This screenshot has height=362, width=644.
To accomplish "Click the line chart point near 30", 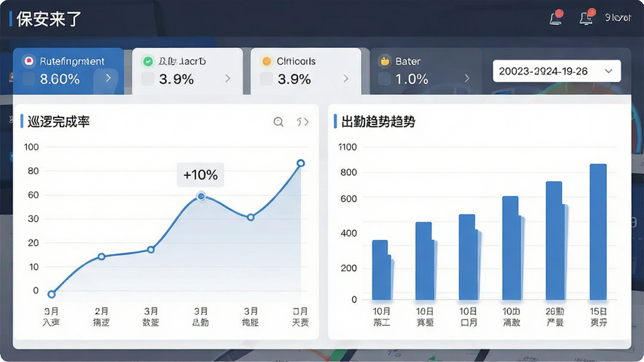I will [250, 217].
